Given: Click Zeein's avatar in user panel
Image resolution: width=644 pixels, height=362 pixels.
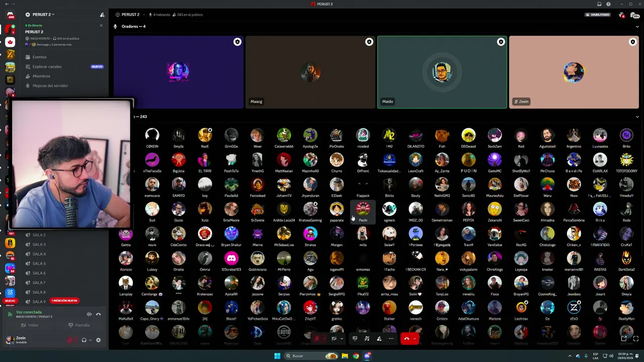Looking at the screenshot, I should 9,340.
